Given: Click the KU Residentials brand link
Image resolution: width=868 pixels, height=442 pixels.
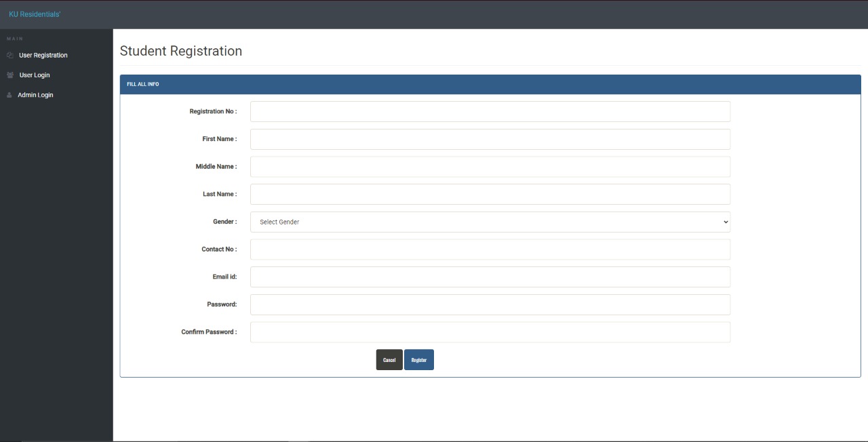Looking at the screenshot, I should (x=34, y=14).
